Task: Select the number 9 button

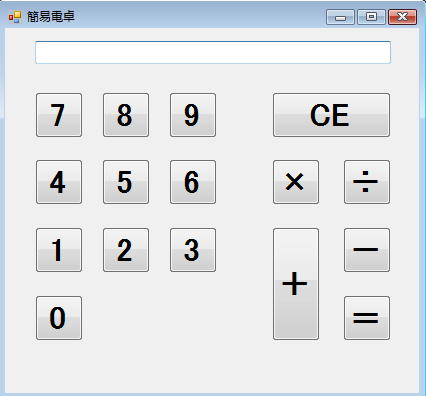Action: [193, 115]
